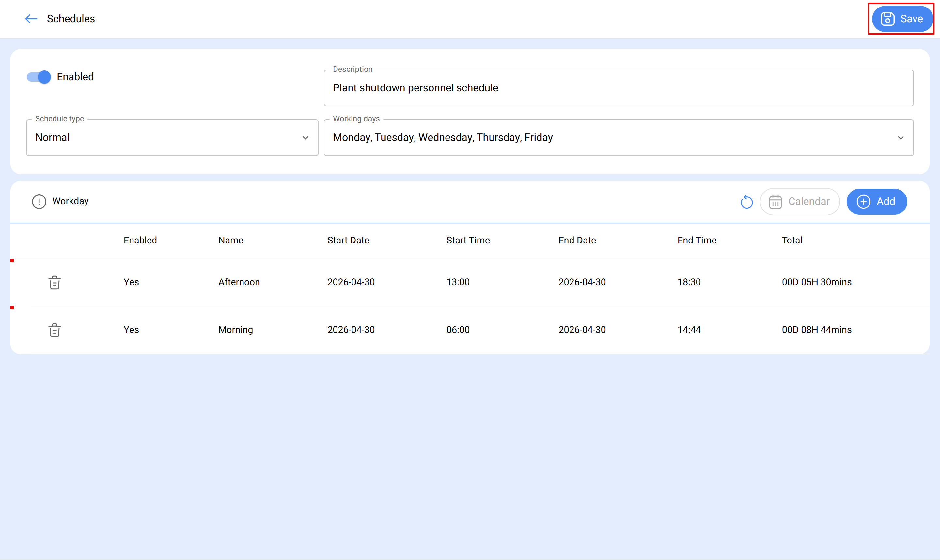The height and width of the screenshot is (560, 940).
Task: Click the Schedule type chevron arrow
Action: point(305,138)
